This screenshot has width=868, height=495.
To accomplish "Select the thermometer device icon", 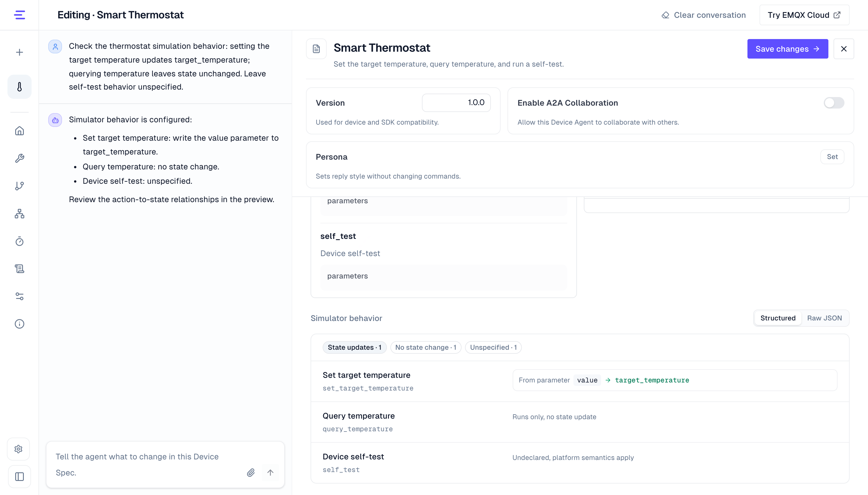I will pos(19,87).
